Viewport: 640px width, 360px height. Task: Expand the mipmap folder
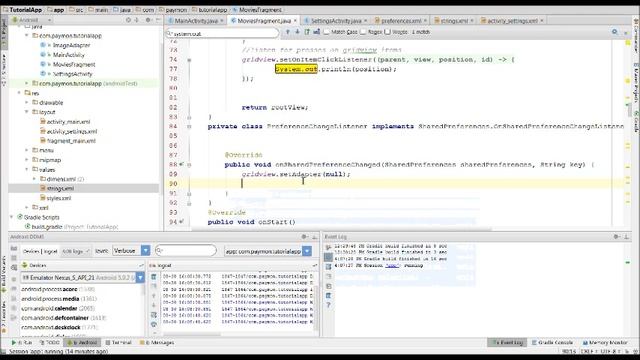pos(27,160)
